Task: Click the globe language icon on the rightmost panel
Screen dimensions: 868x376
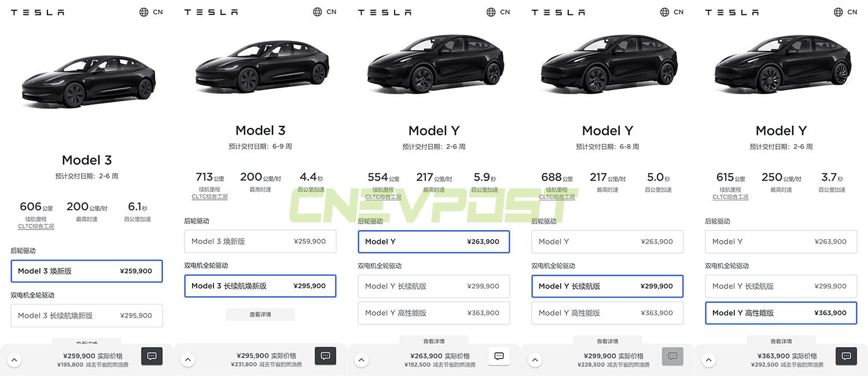Action: pyautogui.click(x=837, y=12)
